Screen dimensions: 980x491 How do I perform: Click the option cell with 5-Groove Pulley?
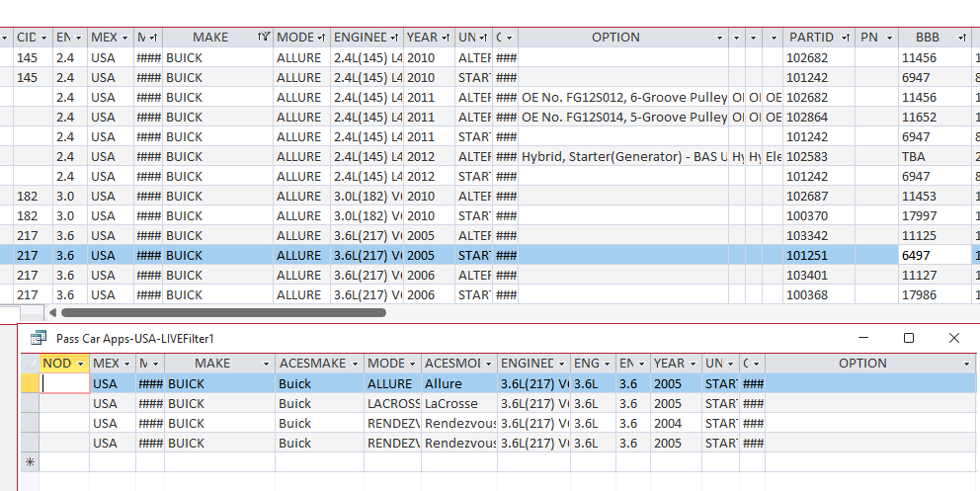(623, 118)
